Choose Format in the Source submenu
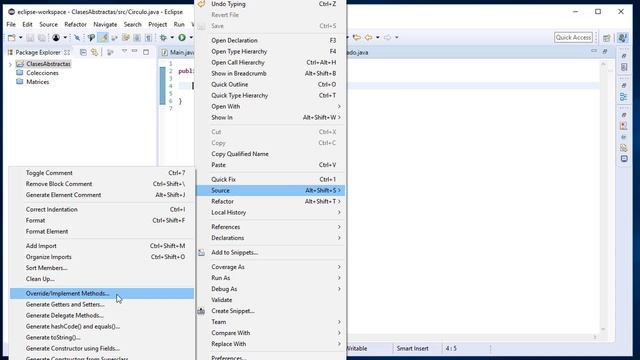This screenshot has height=360, width=640. 102,220
